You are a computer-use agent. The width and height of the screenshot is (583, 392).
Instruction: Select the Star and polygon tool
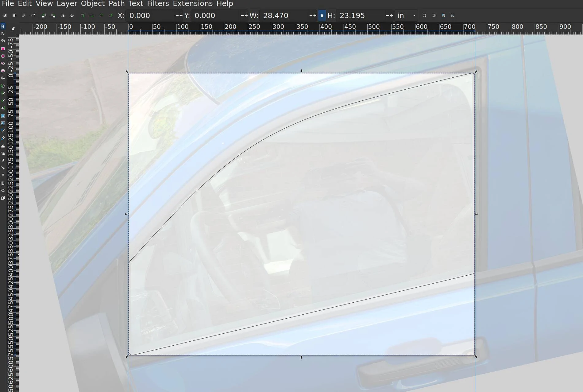pyautogui.click(x=3, y=64)
